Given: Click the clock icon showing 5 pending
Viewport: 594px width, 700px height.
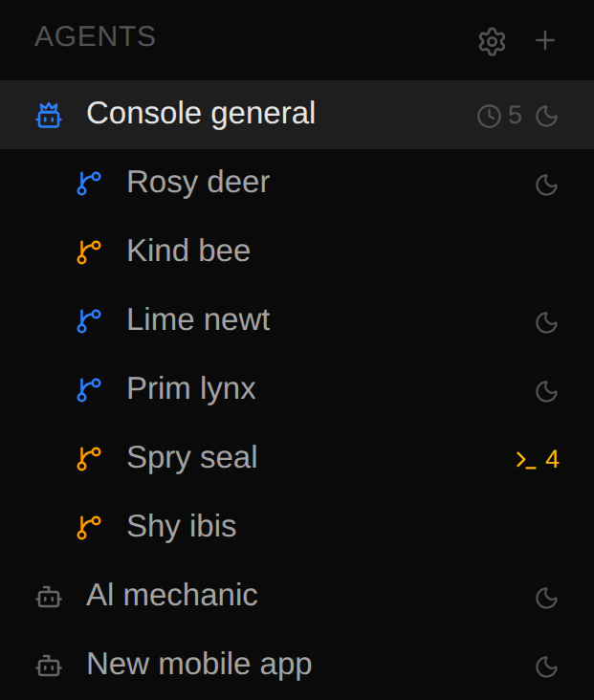Looking at the screenshot, I should tap(489, 116).
